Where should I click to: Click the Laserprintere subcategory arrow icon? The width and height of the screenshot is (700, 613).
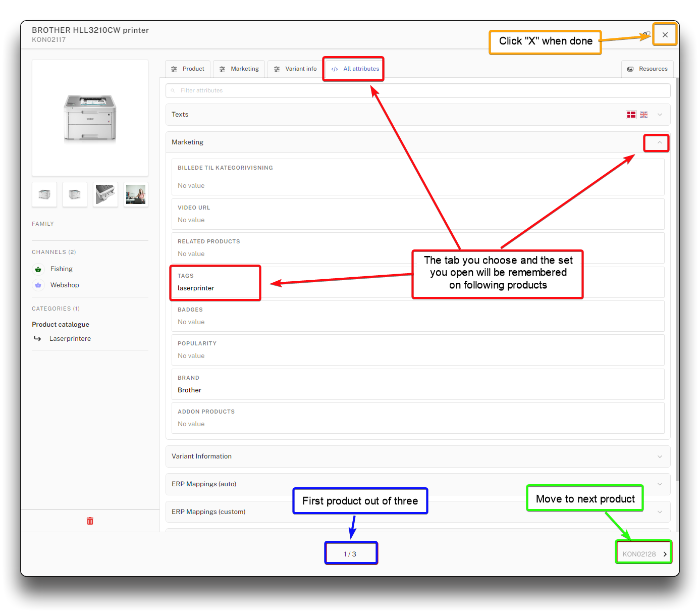(x=38, y=339)
